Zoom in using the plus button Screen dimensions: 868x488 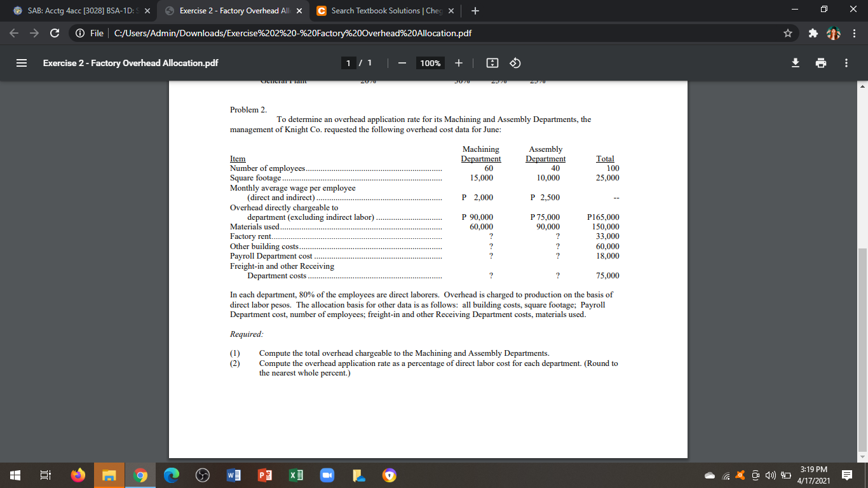tap(459, 63)
